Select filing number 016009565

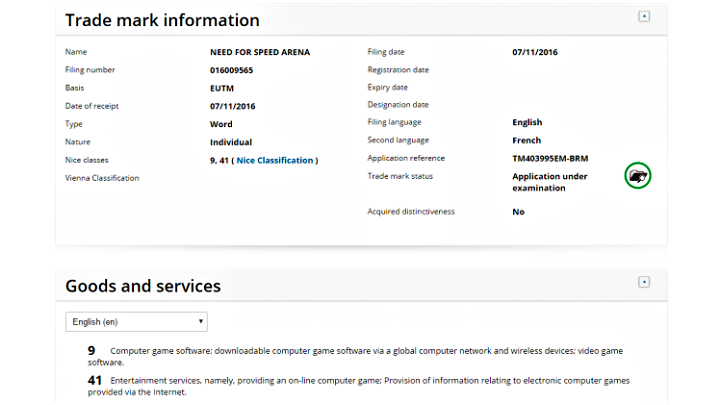[x=233, y=70]
